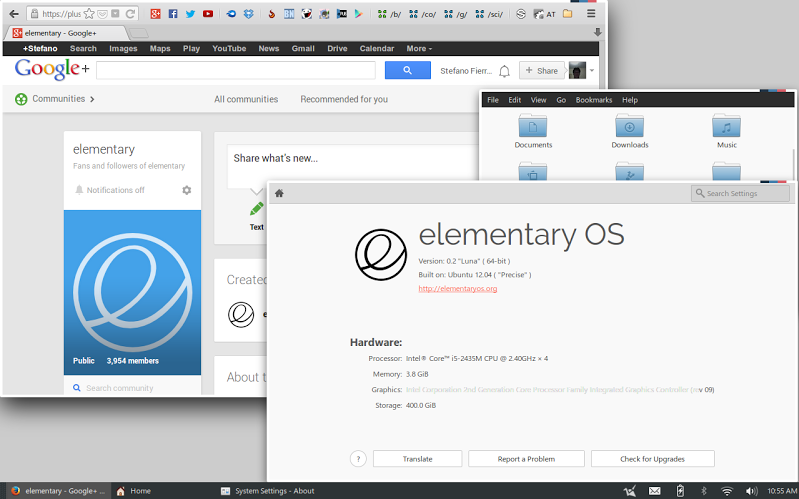Open the elementaryos.org link
Screen dimensions: 799x499
tap(458, 288)
